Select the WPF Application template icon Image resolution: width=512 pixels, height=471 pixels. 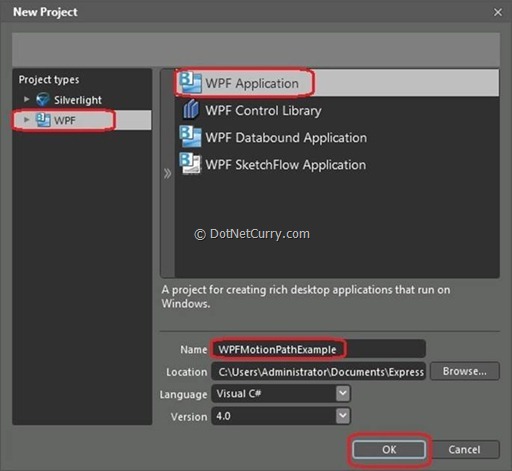190,83
